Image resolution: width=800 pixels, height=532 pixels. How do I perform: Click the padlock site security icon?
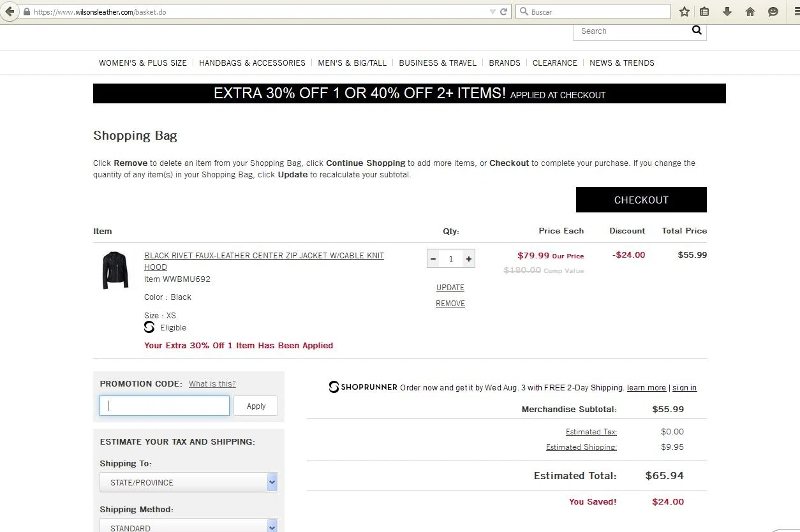pos(26,11)
